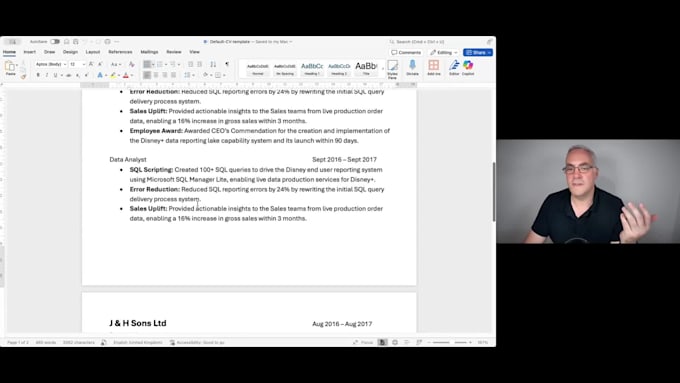Align text left
This screenshot has height=383, width=680.
[147, 75]
